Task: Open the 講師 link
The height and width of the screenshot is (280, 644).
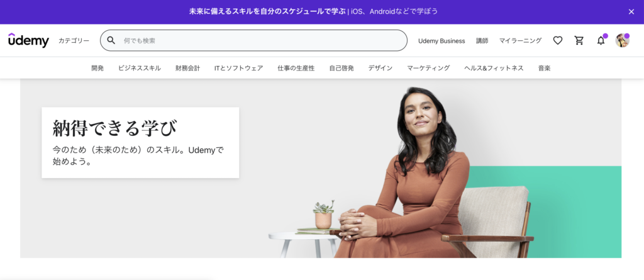Action: [x=482, y=41]
